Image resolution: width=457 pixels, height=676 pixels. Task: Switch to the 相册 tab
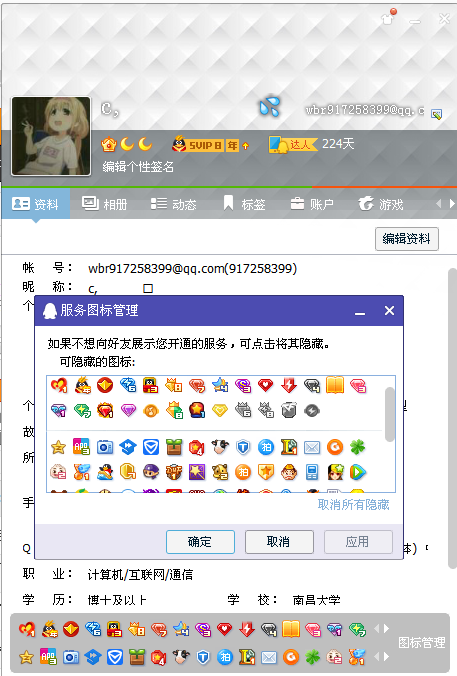tap(105, 203)
